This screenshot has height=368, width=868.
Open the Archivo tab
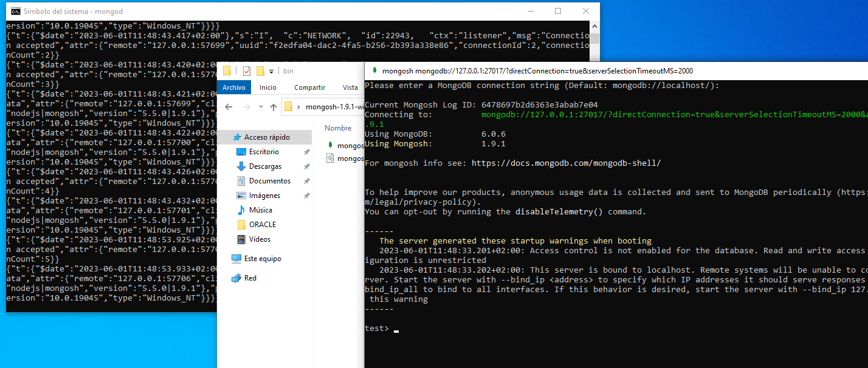click(234, 87)
